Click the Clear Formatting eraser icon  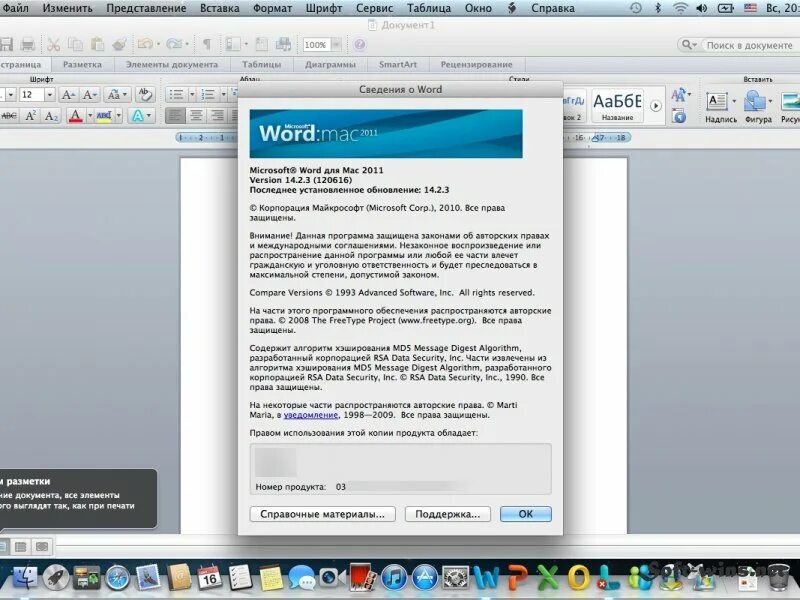(x=145, y=95)
